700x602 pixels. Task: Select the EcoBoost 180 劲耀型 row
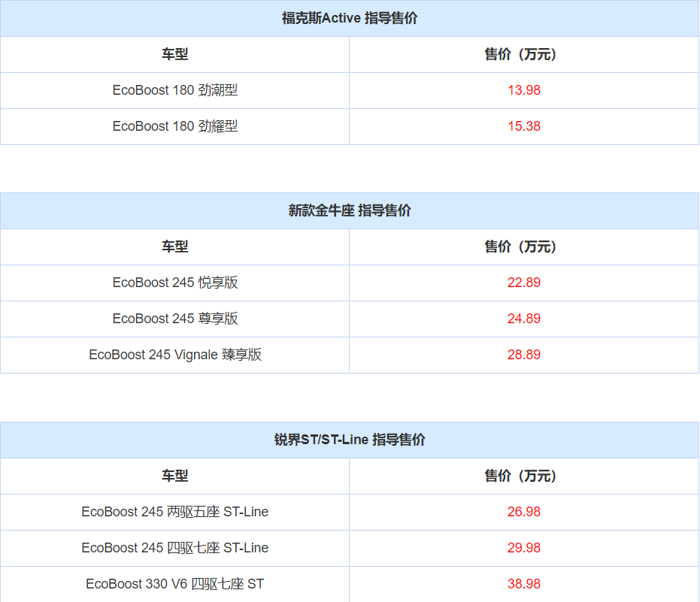(x=175, y=126)
